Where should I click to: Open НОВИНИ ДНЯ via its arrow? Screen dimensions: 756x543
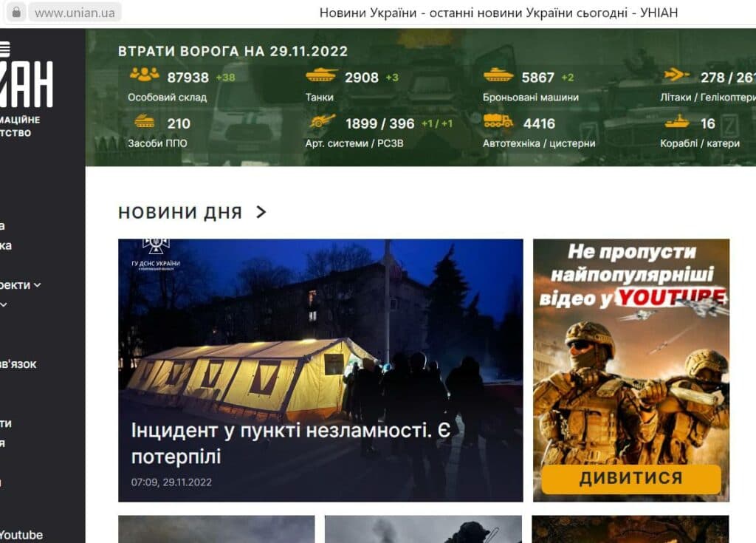(260, 211)
